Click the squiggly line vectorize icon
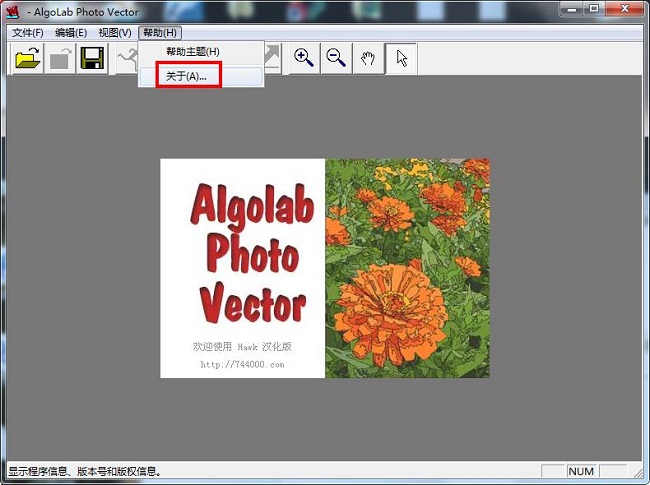 click(127, 58)
